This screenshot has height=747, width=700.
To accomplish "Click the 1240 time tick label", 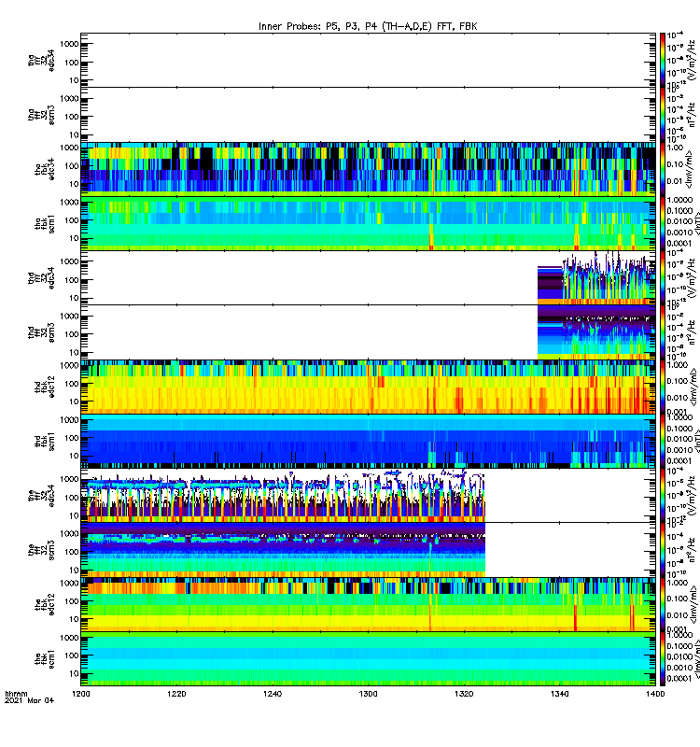I will [273, 694].
